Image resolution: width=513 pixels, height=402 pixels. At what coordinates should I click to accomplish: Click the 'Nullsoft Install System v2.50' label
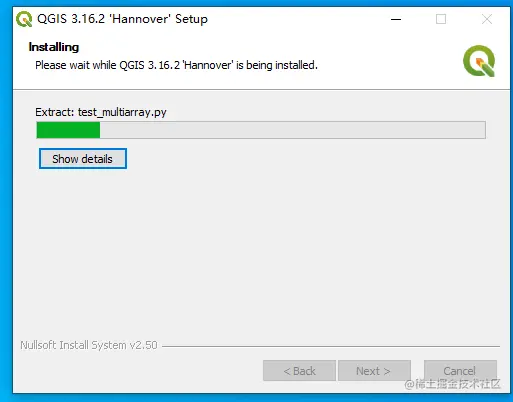89,345
